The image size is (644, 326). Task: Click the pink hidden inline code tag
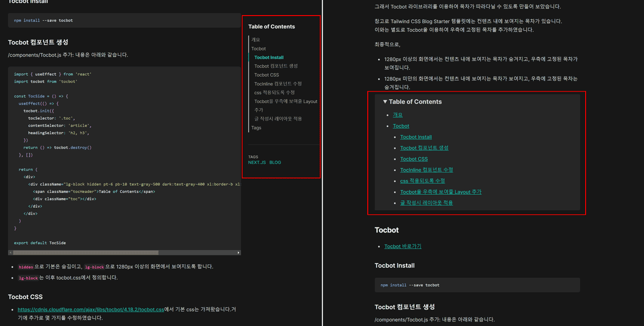click(26, 267)
